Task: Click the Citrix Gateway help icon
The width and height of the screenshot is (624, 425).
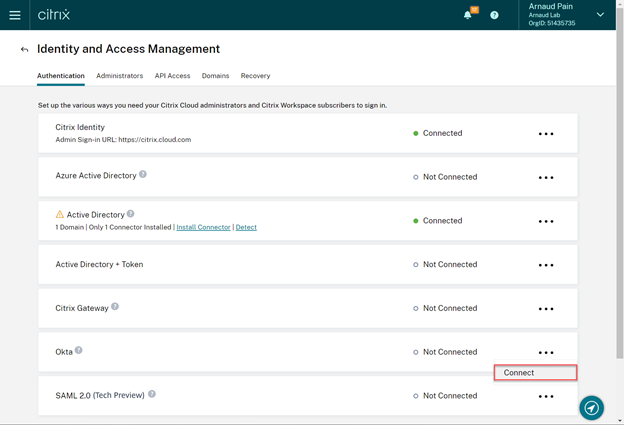Action: coord(115,307)
